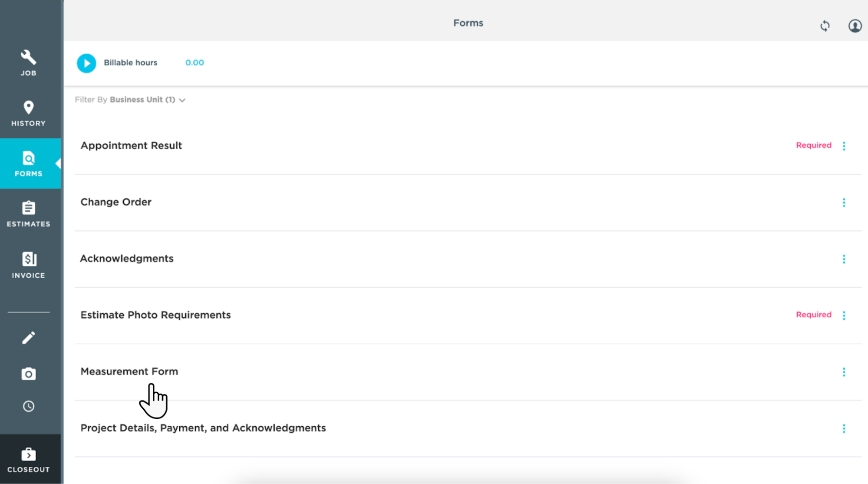Open options for Estimate Photo Requirements

click(x=844, y=315)
